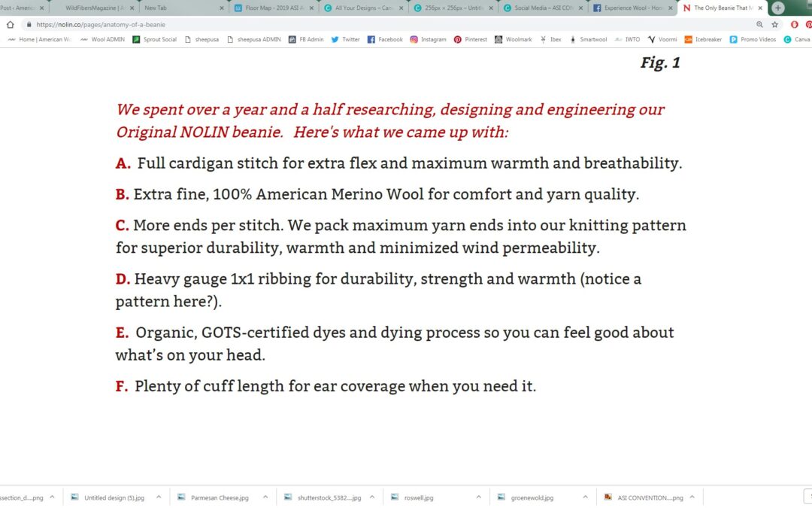Expand options for roswell.jpg download
This screenshot has height=508, width=812.
pos(478,497)
